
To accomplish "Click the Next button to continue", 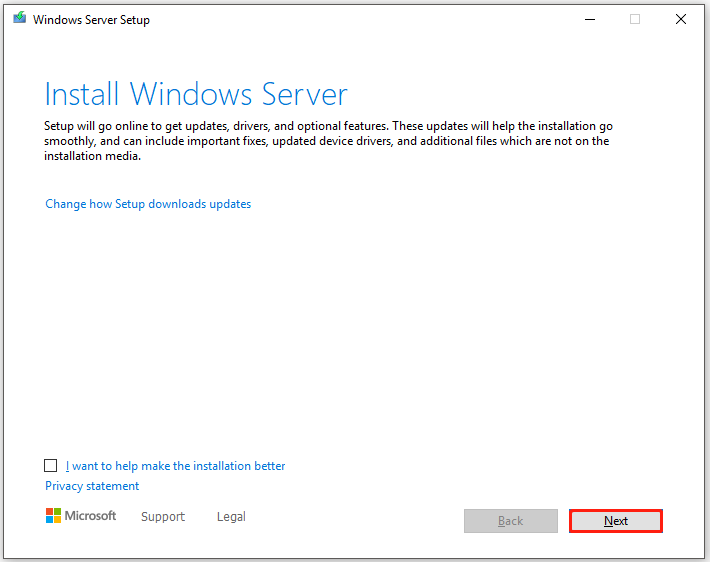I will [x=616, y=521].
